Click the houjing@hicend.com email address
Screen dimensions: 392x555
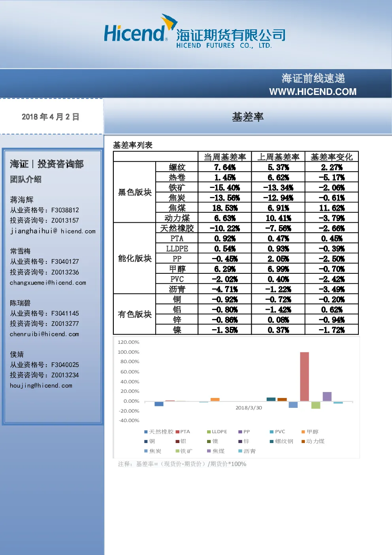(41, 386)
